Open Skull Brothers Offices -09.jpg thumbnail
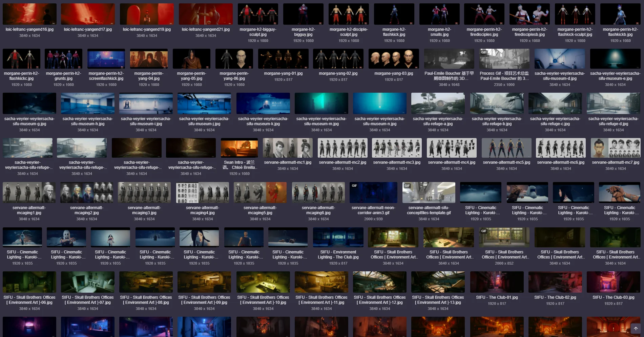The height and width of the screenshot is (337, 644). point(204,282)
